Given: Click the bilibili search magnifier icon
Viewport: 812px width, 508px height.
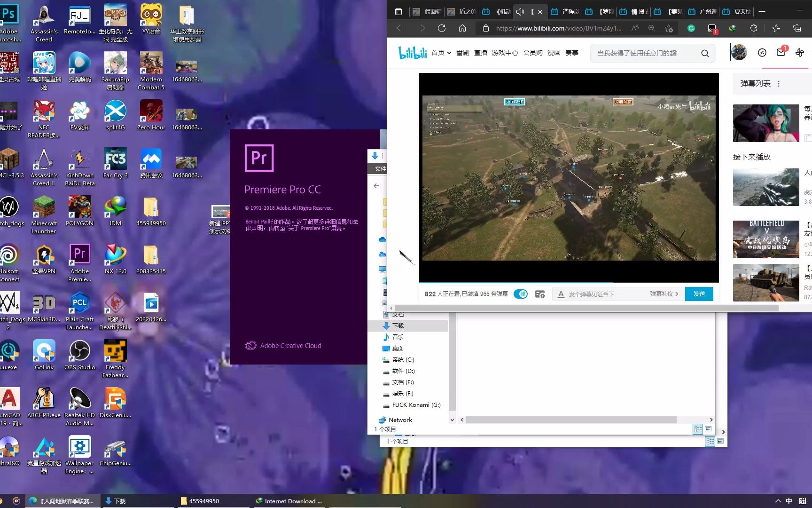Looking at the screenshot, I should tap(705, 53).
